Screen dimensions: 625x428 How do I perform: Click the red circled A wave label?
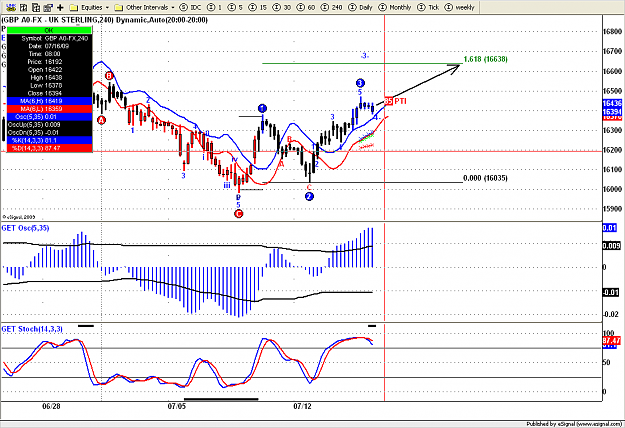[x=101, y=120]
